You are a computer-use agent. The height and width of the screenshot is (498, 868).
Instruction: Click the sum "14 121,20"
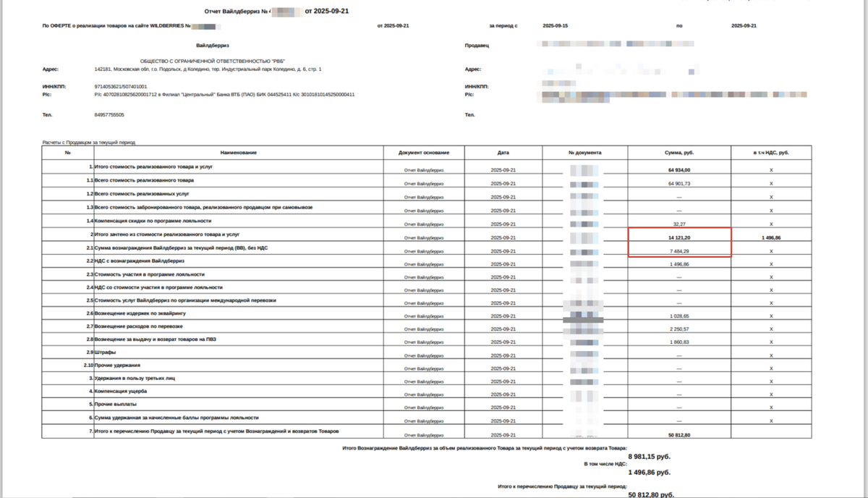(679, 237)
